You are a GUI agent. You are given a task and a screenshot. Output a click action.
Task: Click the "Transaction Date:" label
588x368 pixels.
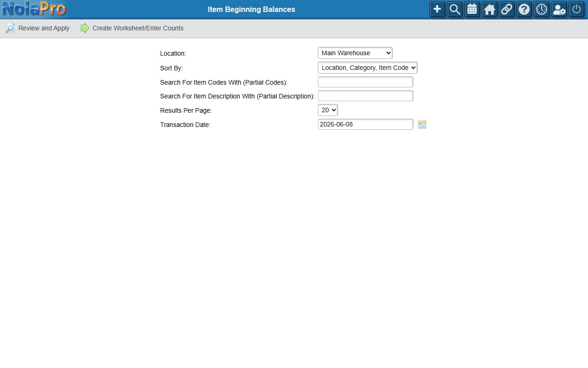pyautogui.click(x=185, y=125)
